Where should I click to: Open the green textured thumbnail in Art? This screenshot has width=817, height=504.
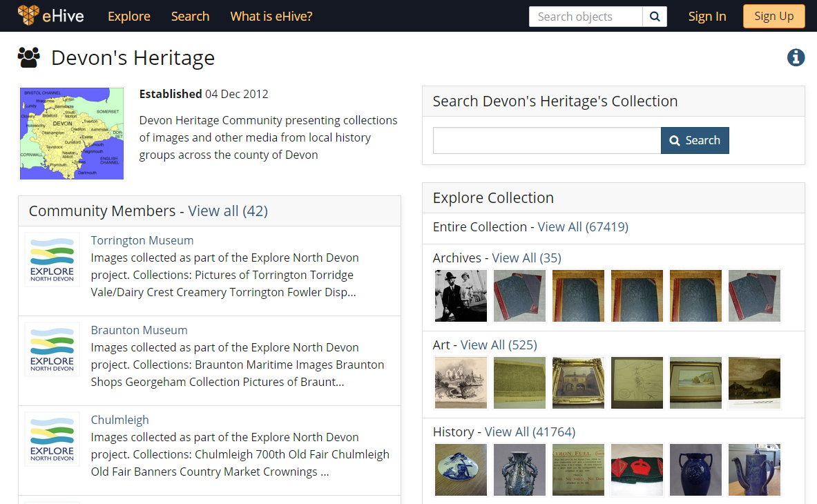click(x=519, y=382)
